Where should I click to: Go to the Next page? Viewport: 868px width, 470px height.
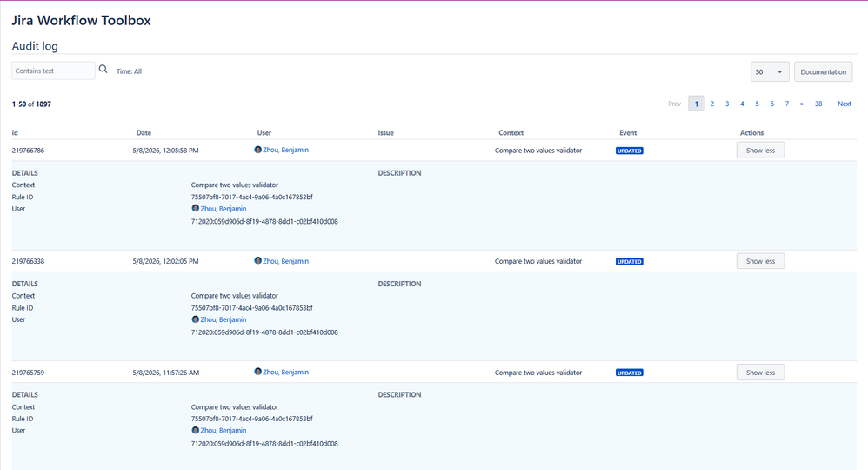(845, 104)
